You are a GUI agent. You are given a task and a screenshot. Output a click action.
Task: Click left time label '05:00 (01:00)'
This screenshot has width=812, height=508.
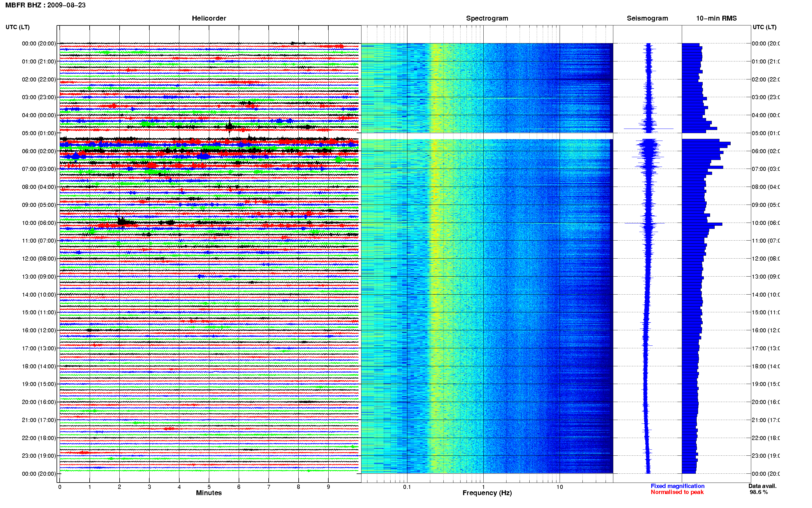(x=39, y=133)
